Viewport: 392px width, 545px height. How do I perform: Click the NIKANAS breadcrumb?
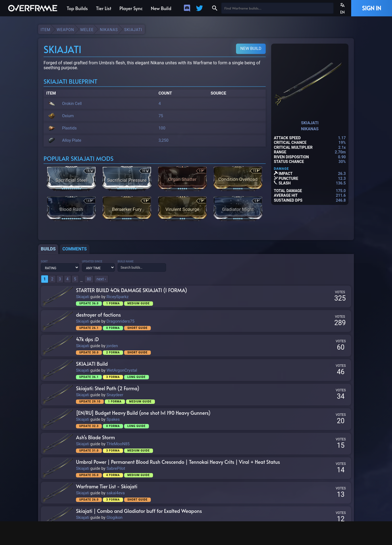pyautogui.click(x=109, y=30)
